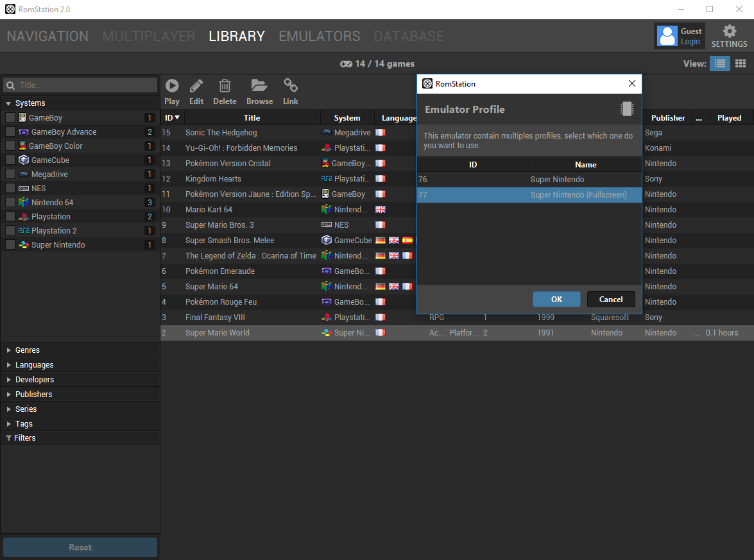Viewport: 754px width, 560px height.
Task: Select the Super Mario World row
Action: (457, 333)
